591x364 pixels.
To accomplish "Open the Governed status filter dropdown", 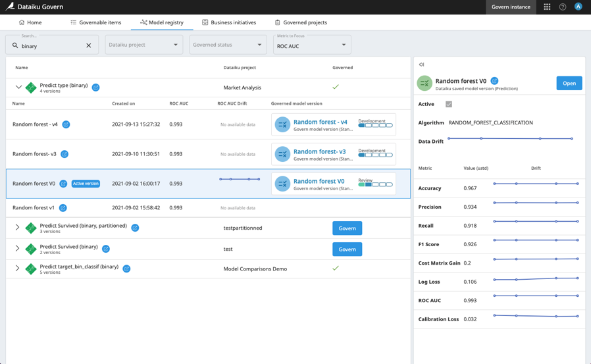I will (227, 45).
